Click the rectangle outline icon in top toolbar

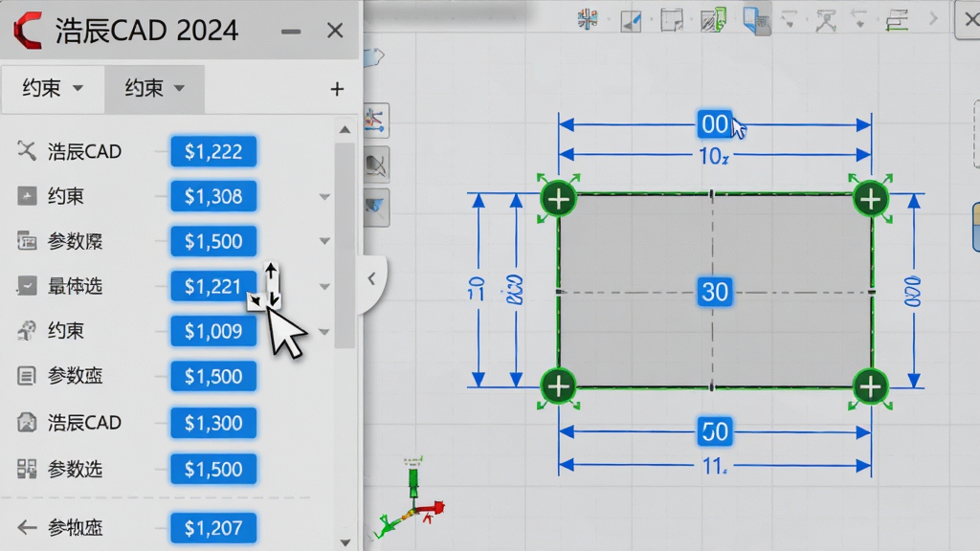[x=672, y=21]
